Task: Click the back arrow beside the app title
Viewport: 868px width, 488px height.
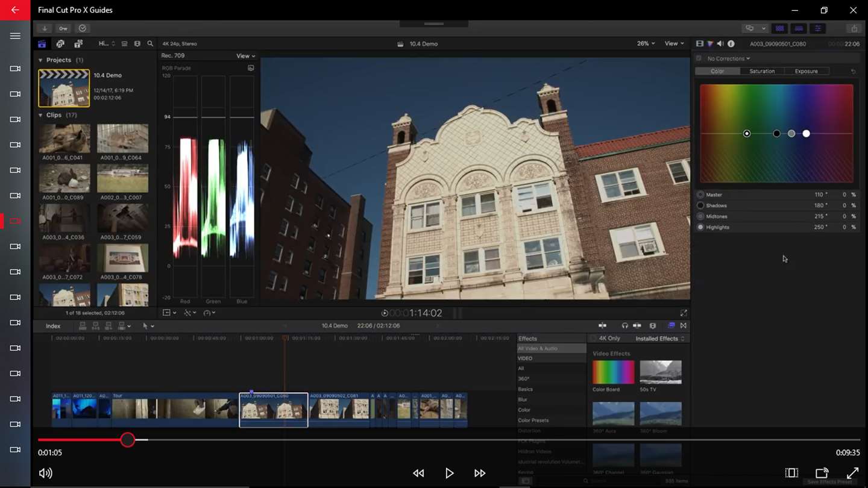Action: (15, 10)
